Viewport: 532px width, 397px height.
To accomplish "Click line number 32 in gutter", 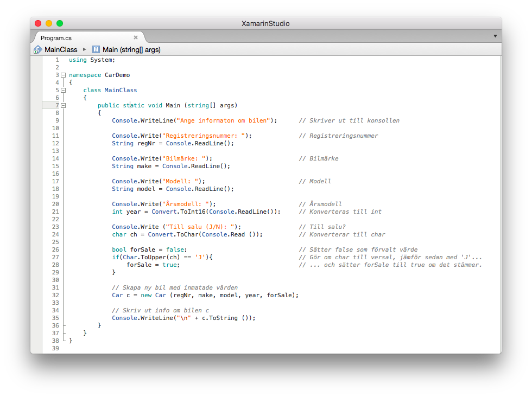I will coord(55,295).
